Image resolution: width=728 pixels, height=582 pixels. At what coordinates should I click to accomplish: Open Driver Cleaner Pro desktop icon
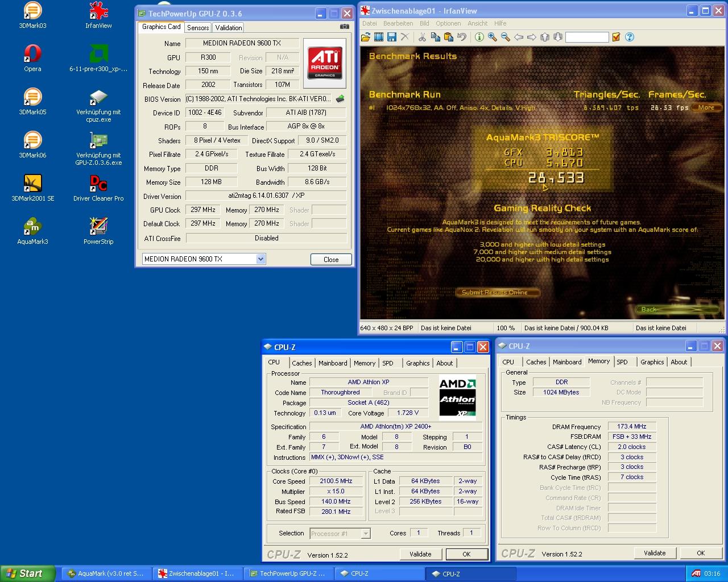(x=98, y=188)
